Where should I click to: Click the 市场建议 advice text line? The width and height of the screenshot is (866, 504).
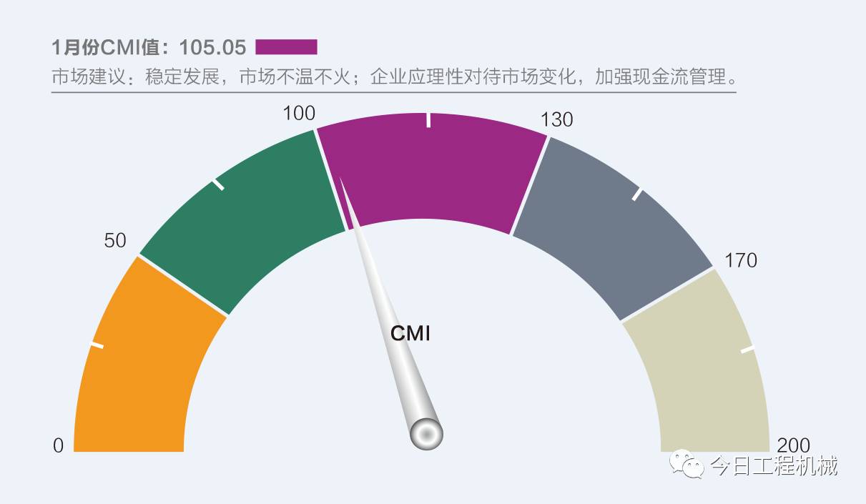(394, 77)
